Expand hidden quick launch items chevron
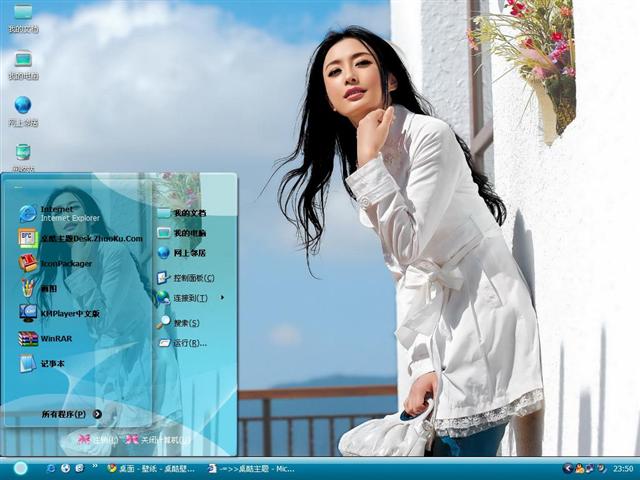This screenshot has width=640, height=480. click(x=95, y=465)
